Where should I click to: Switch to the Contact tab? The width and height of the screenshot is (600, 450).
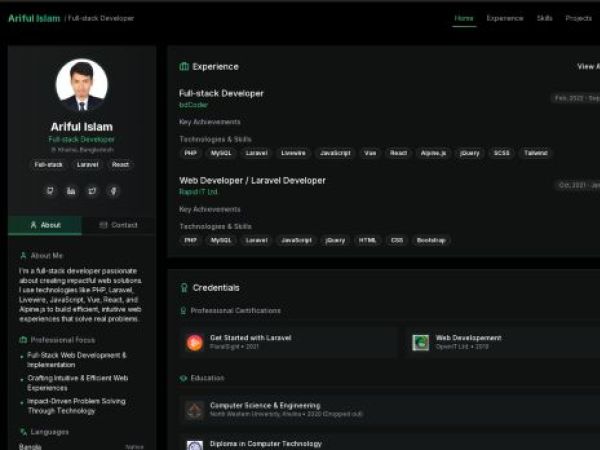click(x=119, y=225)
